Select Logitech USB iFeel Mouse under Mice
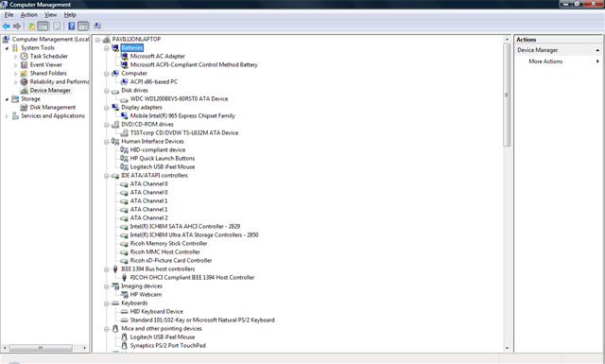 tap(163, 337)
